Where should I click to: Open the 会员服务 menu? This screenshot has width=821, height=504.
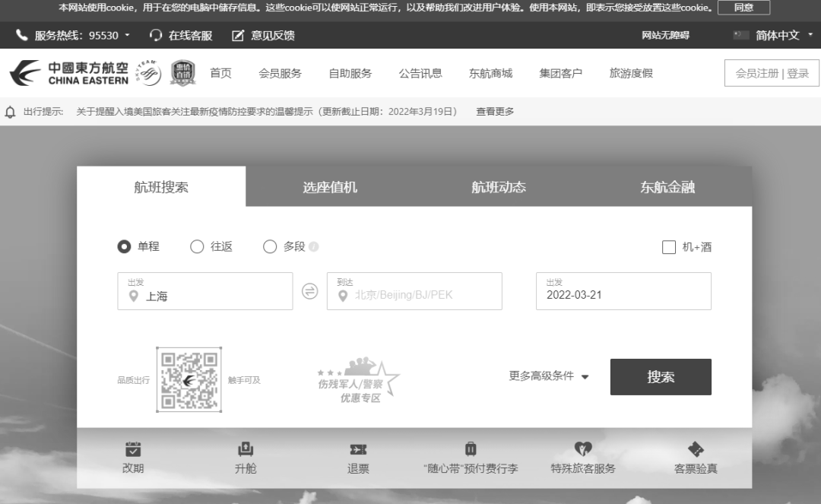point(280,73)
